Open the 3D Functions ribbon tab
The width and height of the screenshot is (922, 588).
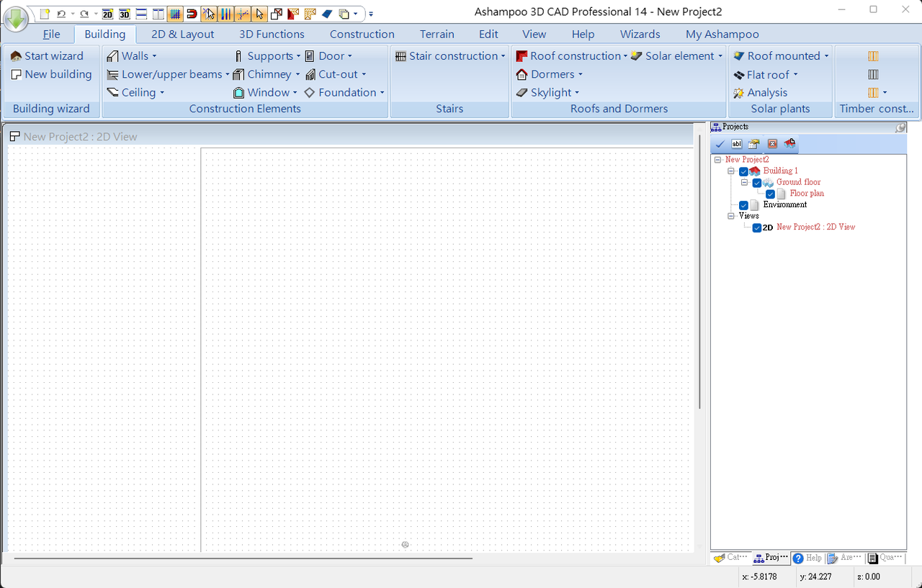(x=272, y=34)
